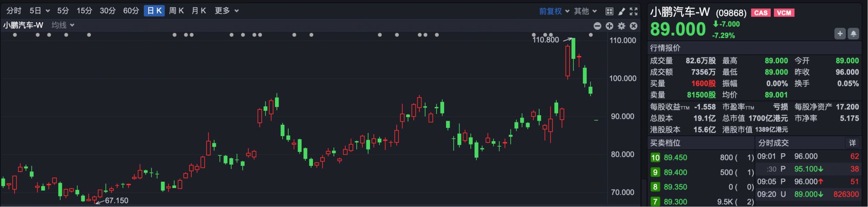Viewport: 868px width, 207px height.
Task: Select the 月K monthly chart tab
Action: pyautogui.click(x=199, y=11)
